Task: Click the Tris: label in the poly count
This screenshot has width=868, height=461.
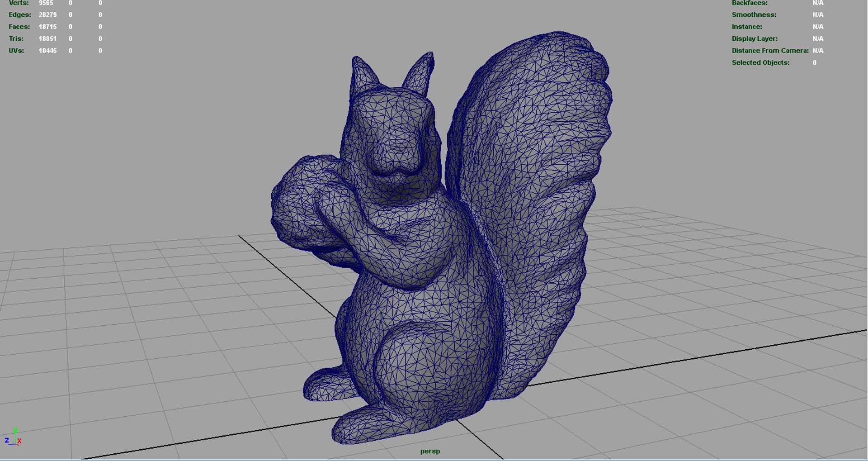Action: tap(16, 39)
